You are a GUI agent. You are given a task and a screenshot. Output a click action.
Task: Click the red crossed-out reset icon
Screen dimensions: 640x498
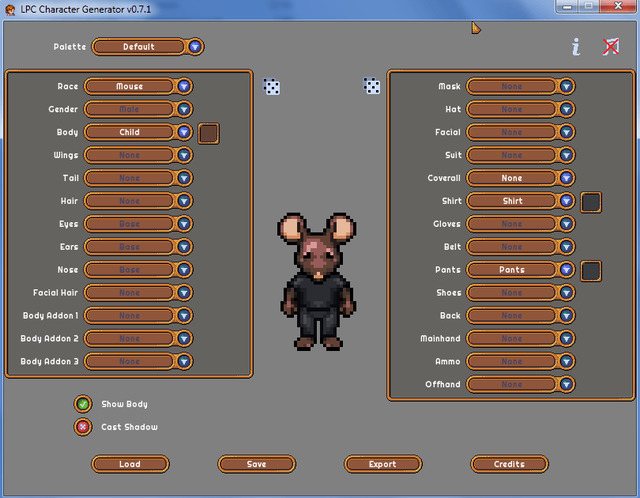611,47
